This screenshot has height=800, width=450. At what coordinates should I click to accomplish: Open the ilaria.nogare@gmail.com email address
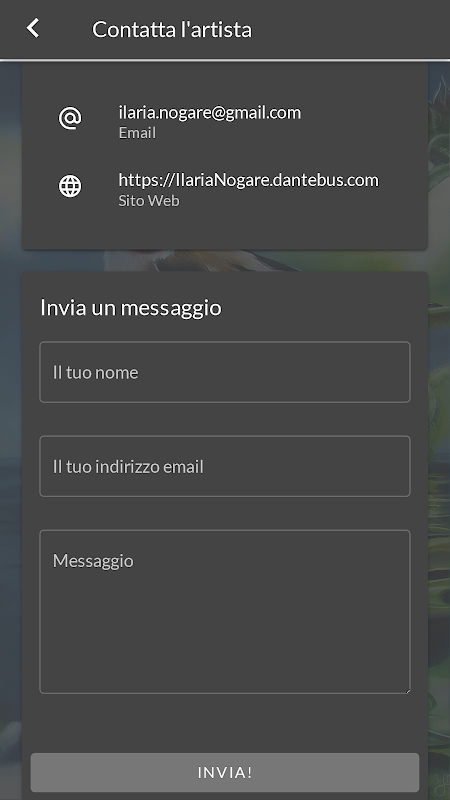[x=210, y=112]
